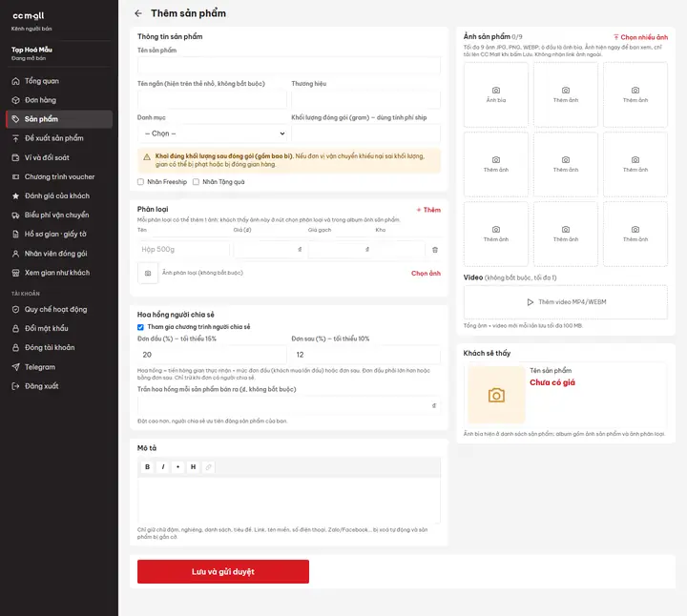The height and width of the screenshot is (616, 687).
Task: Click the Đơn đầu (%) field showing 20
Action: click(x=212, y=355)
